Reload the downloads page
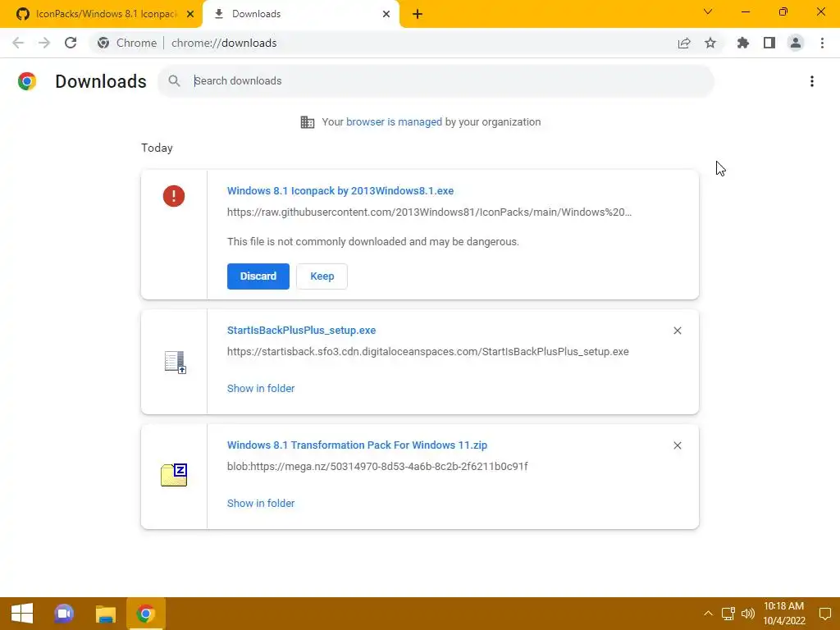This screenshot has width=840, height=630. [x=71, y=43]
